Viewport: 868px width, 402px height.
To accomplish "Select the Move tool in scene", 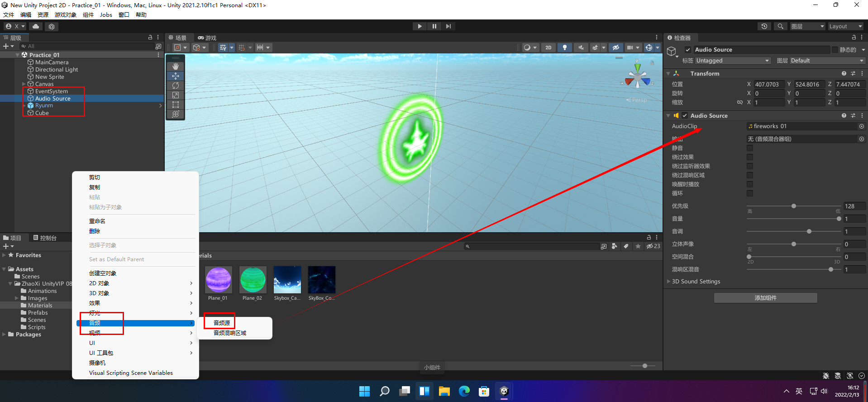I will tap(176, 76).
